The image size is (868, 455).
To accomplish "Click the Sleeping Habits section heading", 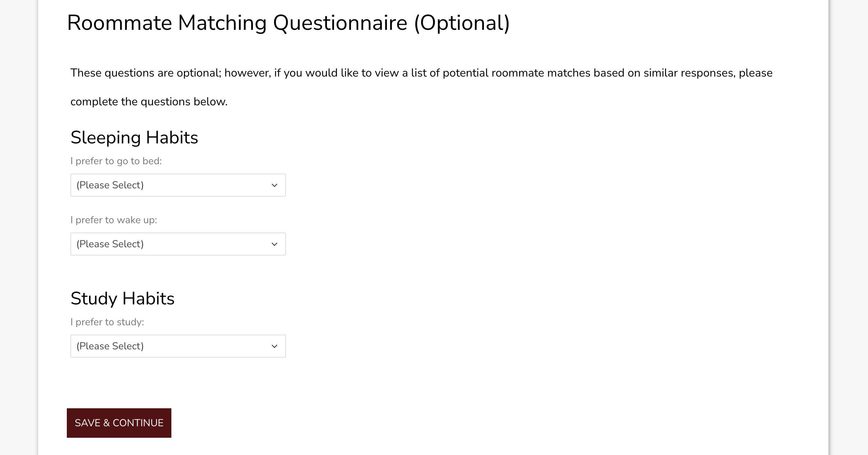I will (134, 138).
